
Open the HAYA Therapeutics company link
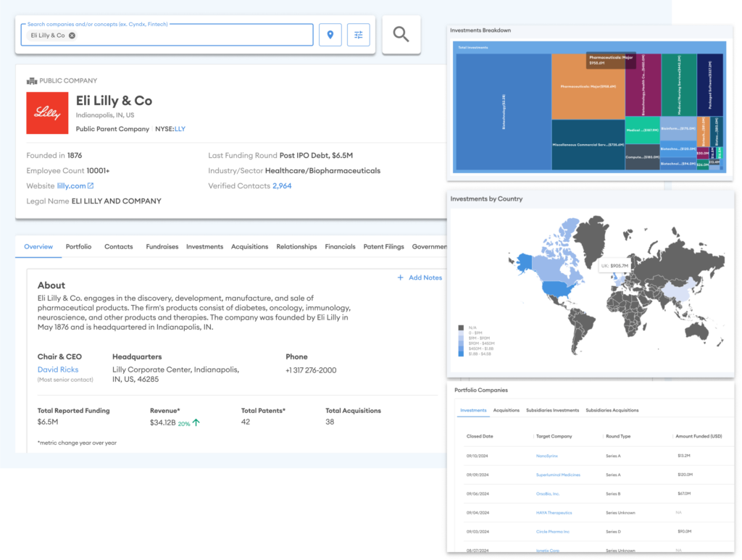pos(554,513)
